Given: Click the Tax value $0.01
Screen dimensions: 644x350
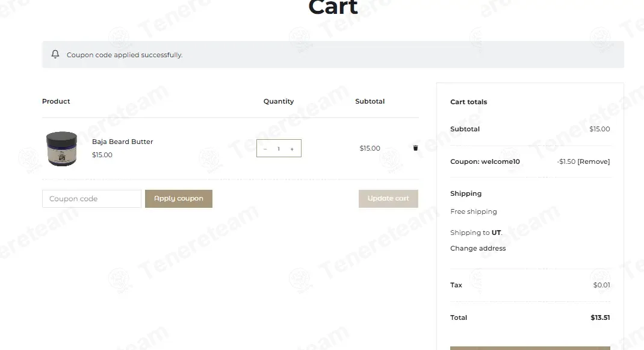Looking at the screenshot, I should (x=601, y=285).
